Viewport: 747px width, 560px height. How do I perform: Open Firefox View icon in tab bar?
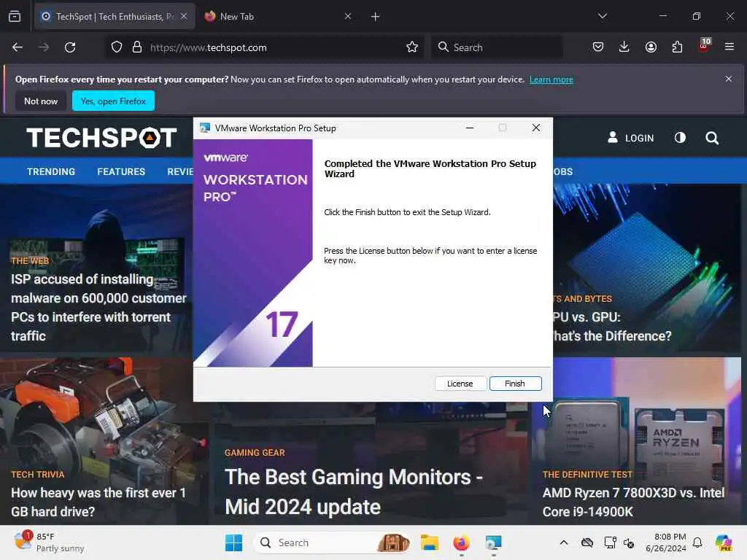(x=15, y=17)
